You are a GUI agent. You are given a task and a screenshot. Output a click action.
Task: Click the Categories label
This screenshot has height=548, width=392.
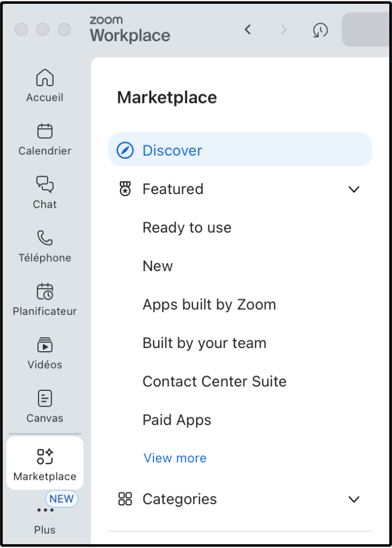[180, 499]
